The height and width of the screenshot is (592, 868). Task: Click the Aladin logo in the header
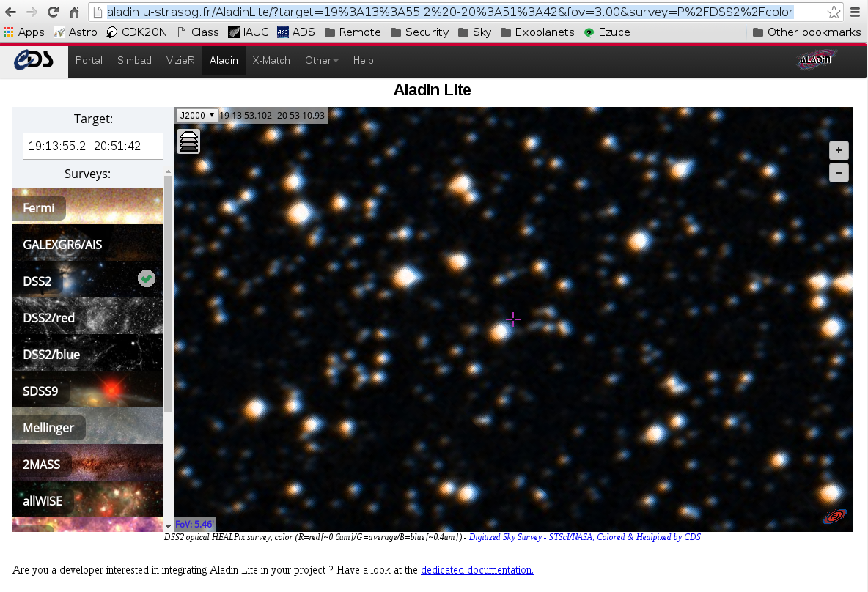coord(815,60)
